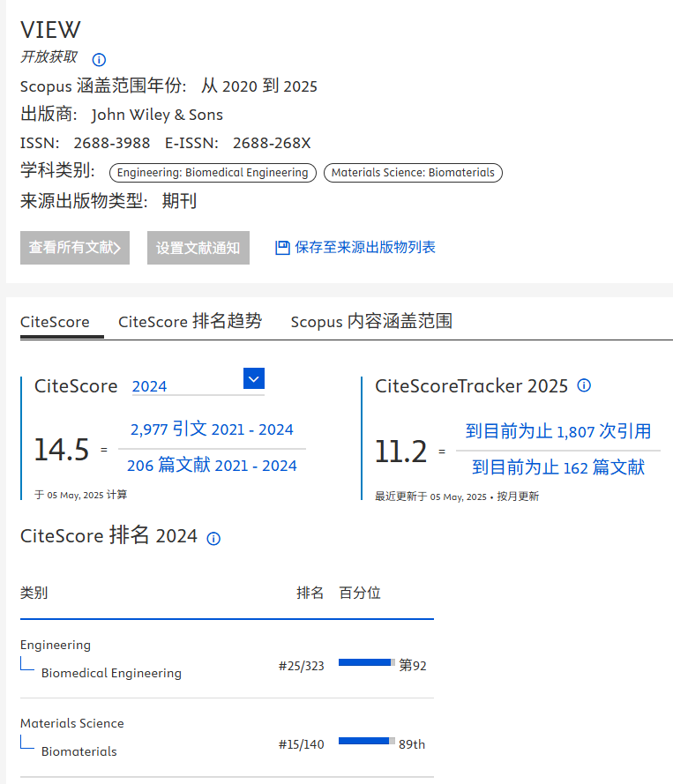Click the info icon next to CiteScoreTracker 2025
Image resolution: width=673 pixels, height=784 pixels.
584,385
